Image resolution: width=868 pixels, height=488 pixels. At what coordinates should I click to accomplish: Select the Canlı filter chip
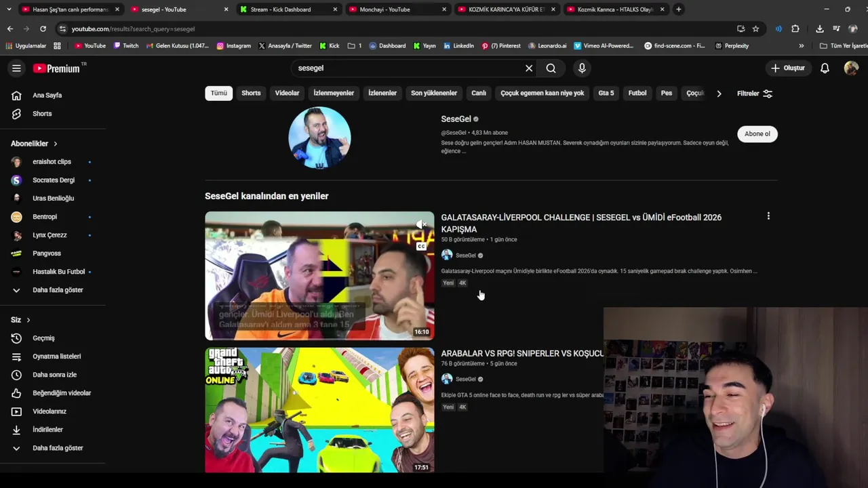(x=479, y=94)
